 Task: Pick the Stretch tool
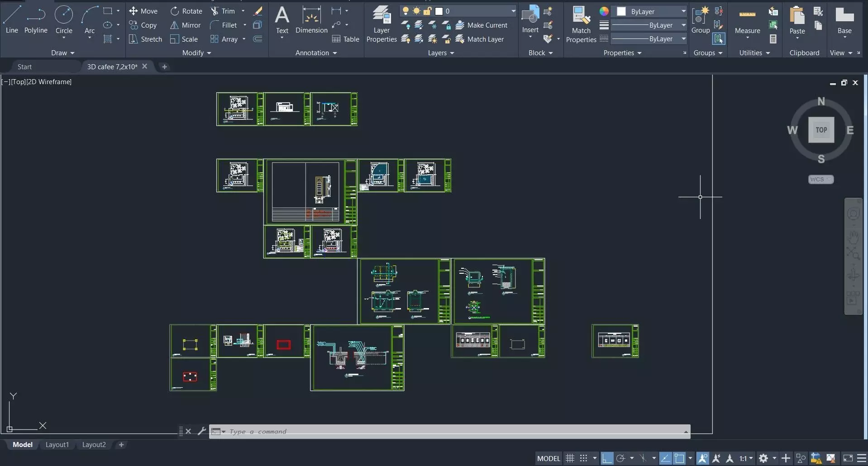(145, 39)
